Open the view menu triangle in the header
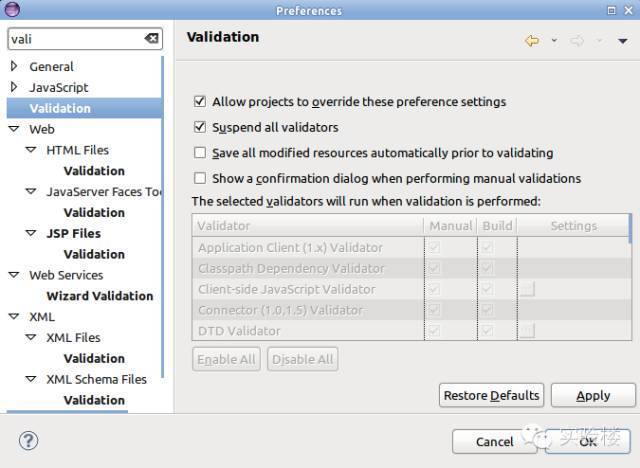This screenshot has width=640, height=468. click(x=622, y=41)
